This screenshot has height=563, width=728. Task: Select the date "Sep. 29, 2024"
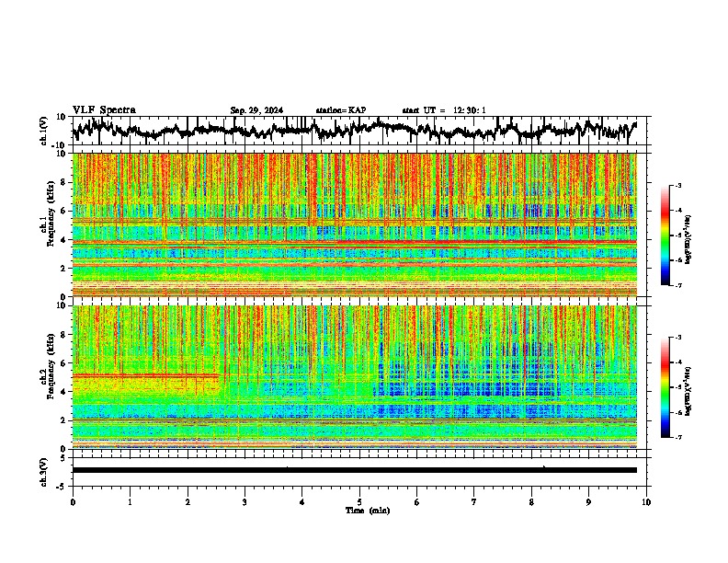256,110
